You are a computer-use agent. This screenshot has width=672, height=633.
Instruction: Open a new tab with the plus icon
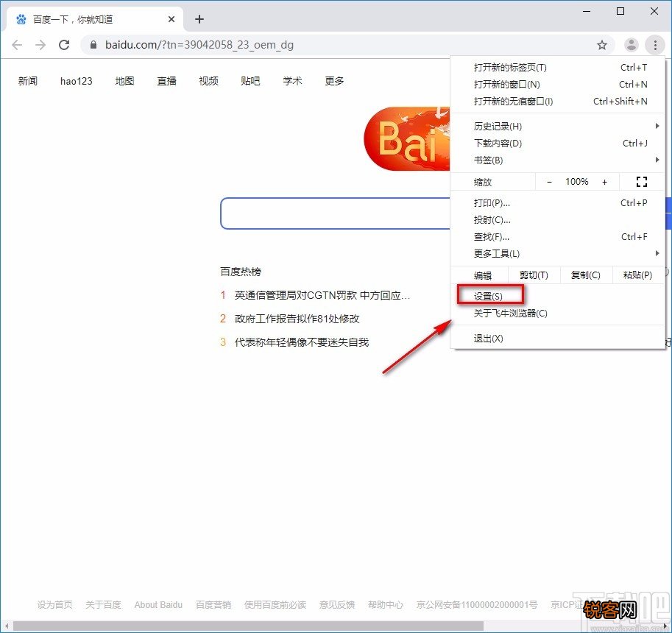pos(198,19)
